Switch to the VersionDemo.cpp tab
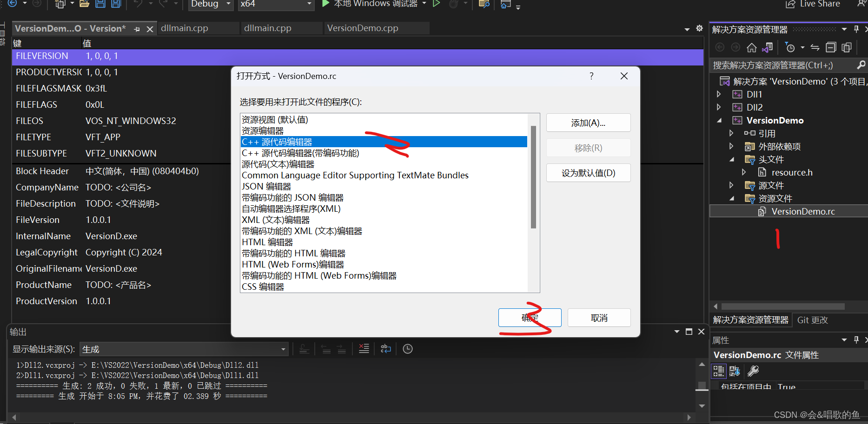The height and width of the screenshot is (424, 868). click(363, 28)
